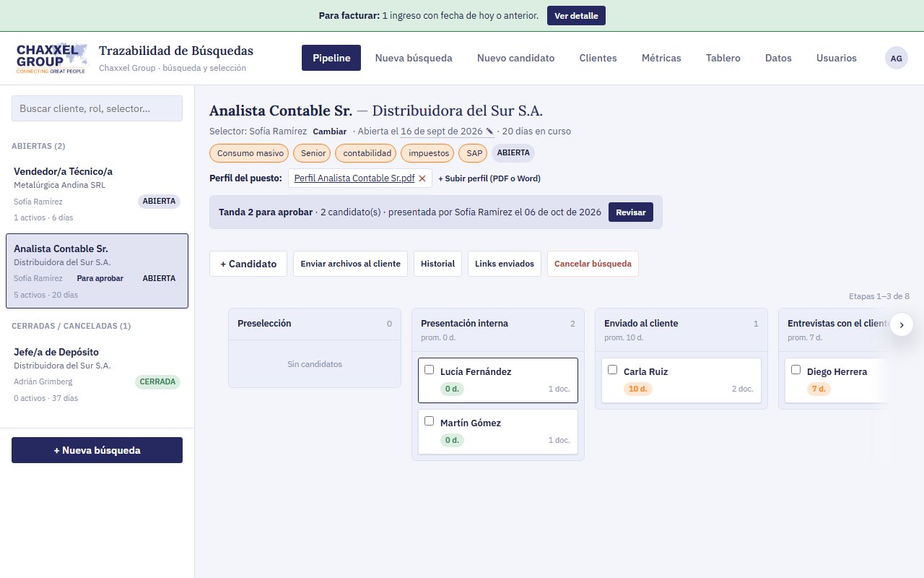Click the Senior tag
The width and height of the screenshot is (924, 578).
[x=313, y=153]
